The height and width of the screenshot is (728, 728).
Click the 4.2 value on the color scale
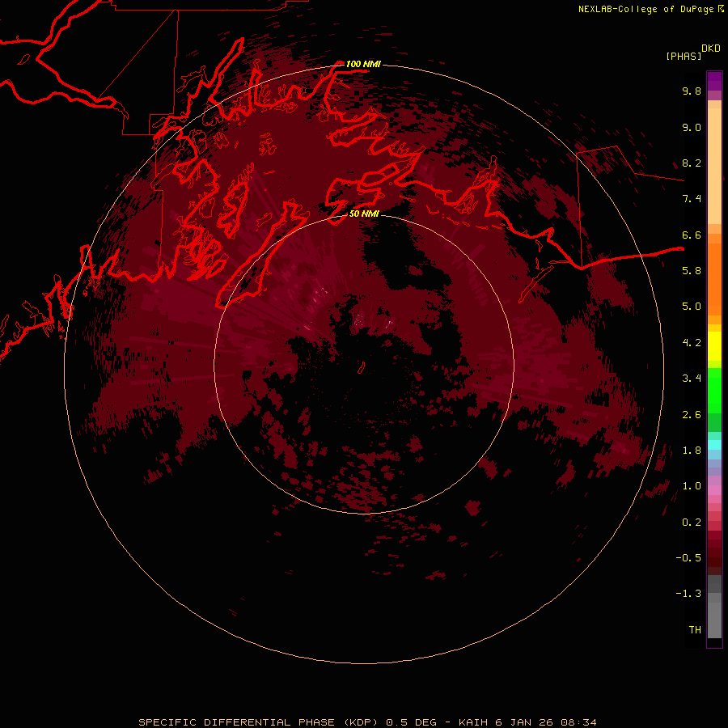point(692,343)
